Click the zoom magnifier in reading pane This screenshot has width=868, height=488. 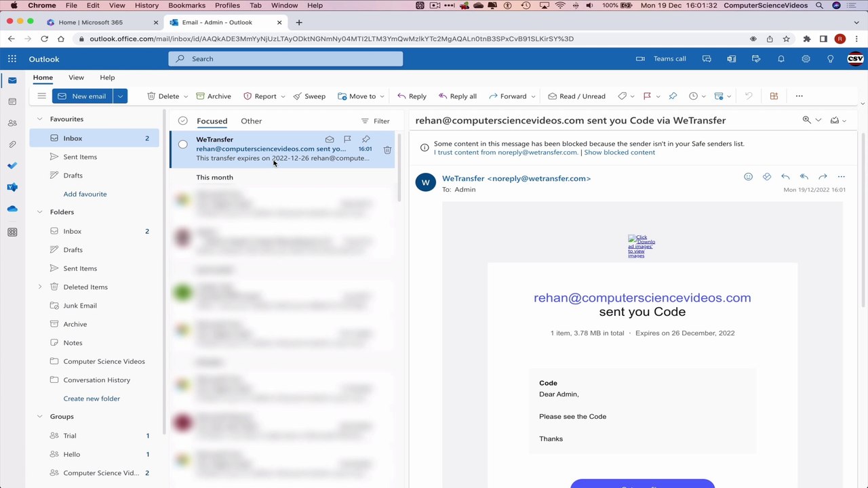pos(806,120)
